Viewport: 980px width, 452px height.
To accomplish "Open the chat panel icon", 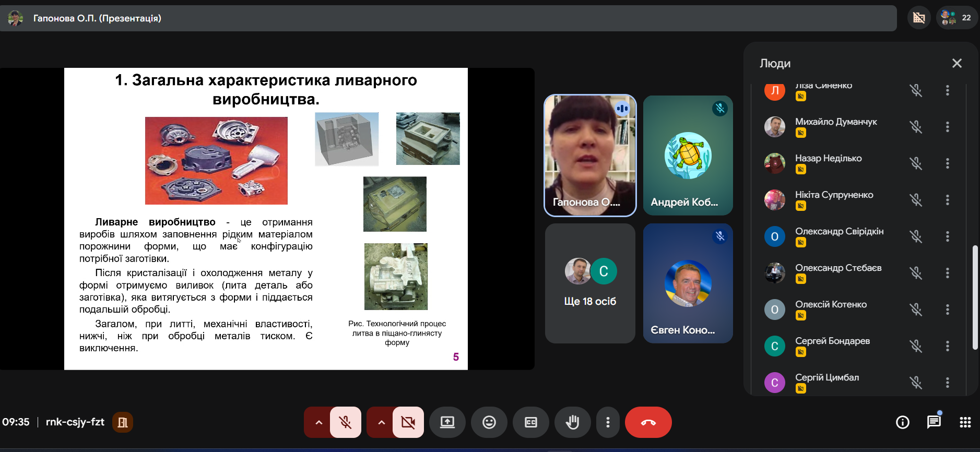I will coord(934,422).
